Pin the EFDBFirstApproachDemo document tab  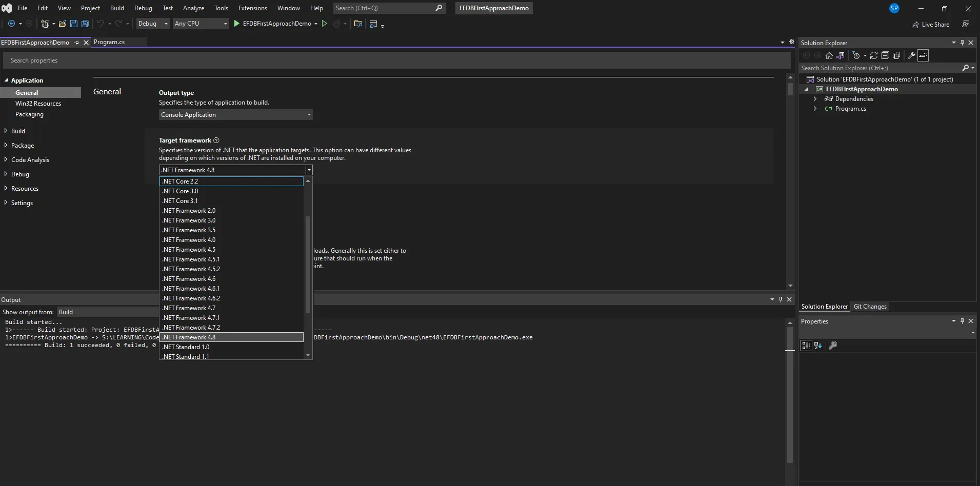(x=76, y=43)
